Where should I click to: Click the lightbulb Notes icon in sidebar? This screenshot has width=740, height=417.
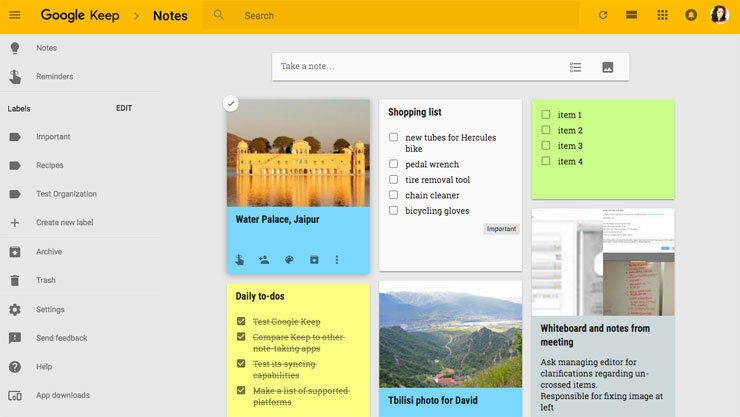(15, 48)
